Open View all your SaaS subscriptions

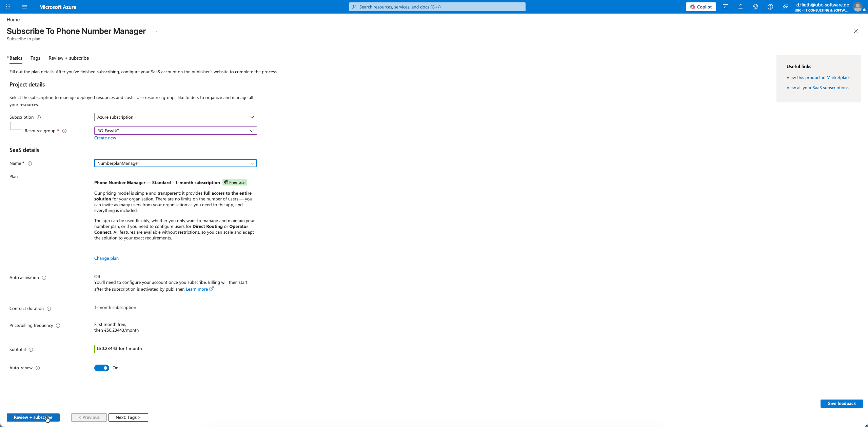[817, 88]
